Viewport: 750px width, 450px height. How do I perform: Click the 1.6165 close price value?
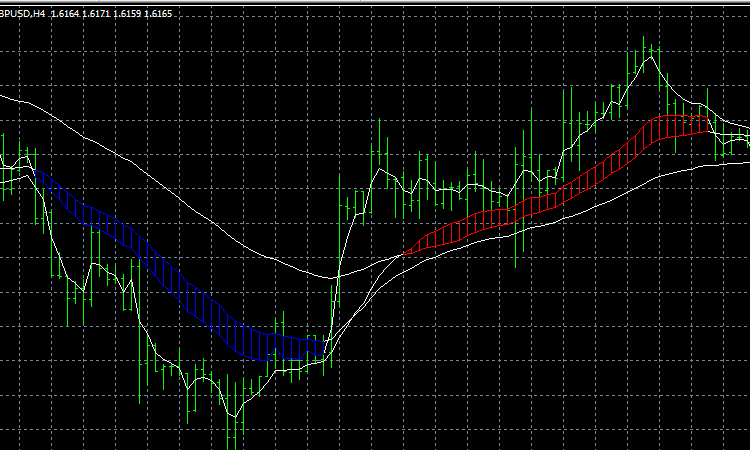point(158,14)
